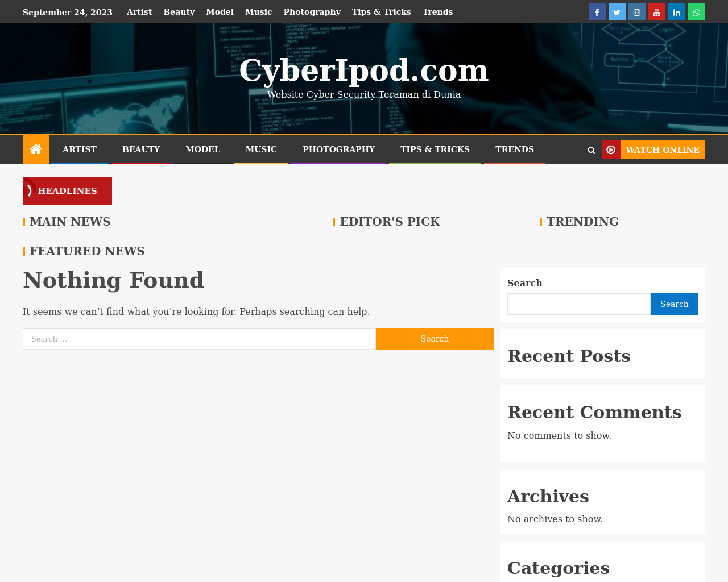
Task: Select Music in the top bar menu
Action: (259, 12)
